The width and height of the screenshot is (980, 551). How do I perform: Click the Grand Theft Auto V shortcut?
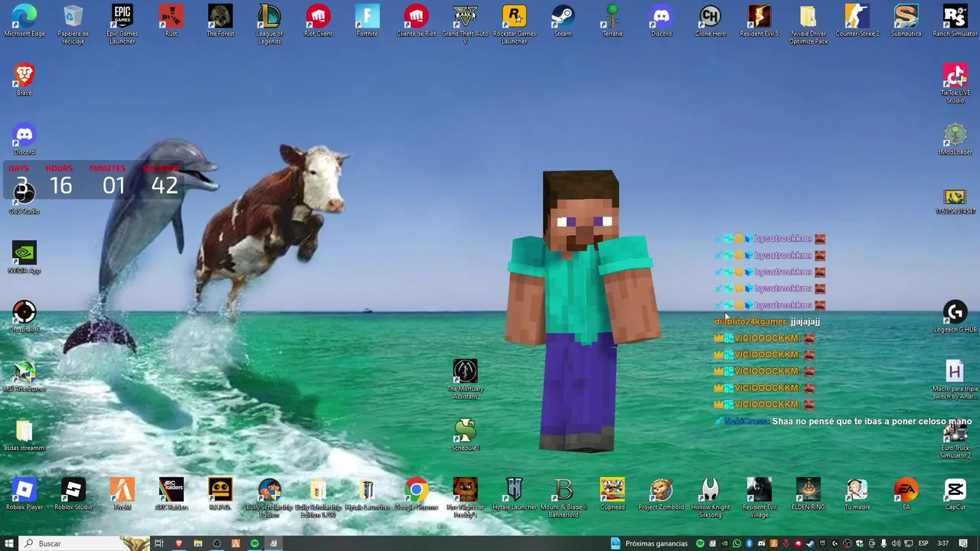pos(465,24)
